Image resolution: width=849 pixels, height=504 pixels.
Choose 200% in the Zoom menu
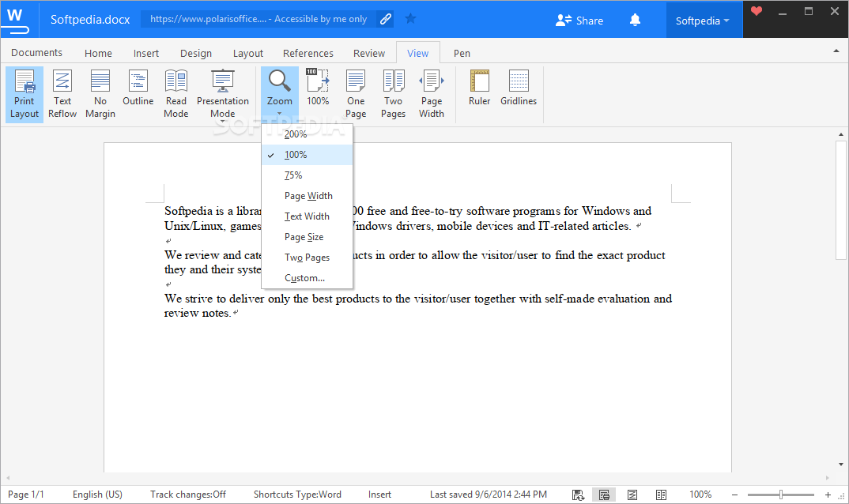point(307,134)
